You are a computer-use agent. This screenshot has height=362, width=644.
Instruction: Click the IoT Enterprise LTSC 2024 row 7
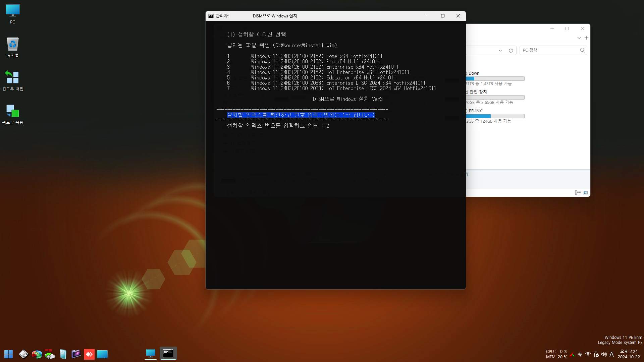click(x=331, y=88)
